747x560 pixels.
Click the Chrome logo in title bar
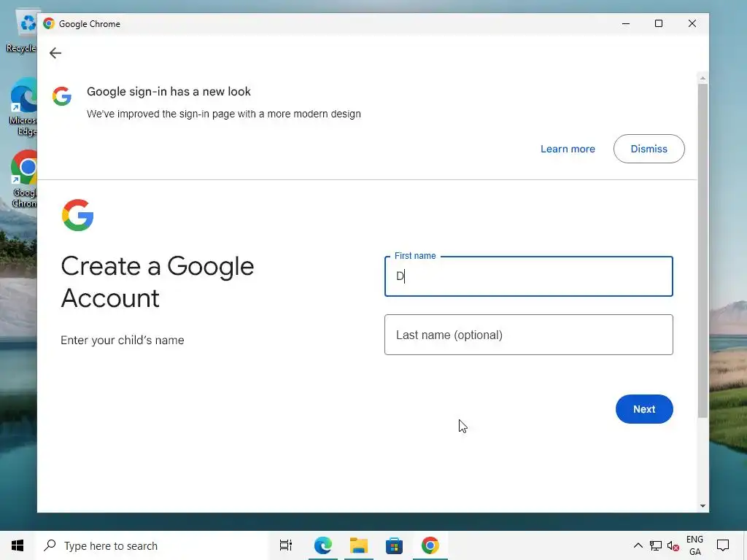click(x=49, y=24)
